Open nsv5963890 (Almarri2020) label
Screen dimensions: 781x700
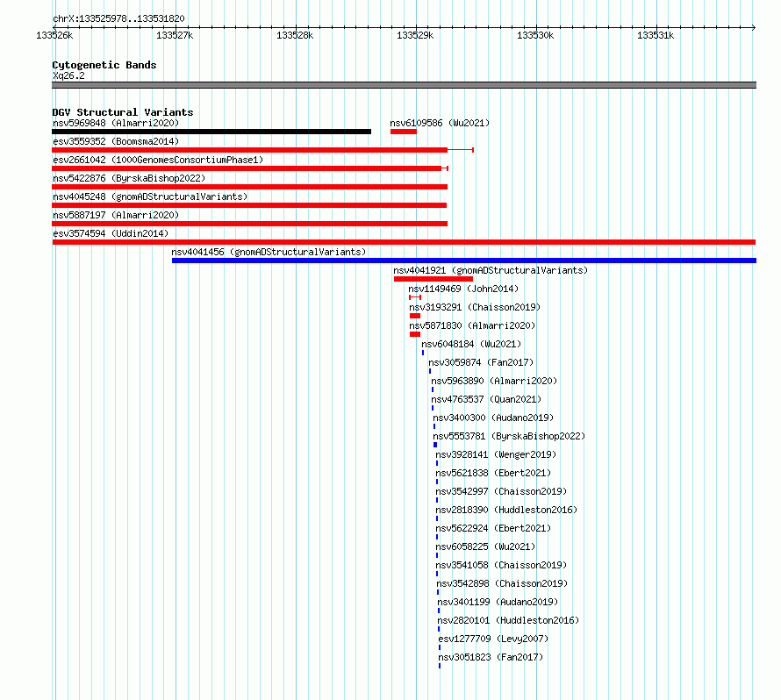494,381
